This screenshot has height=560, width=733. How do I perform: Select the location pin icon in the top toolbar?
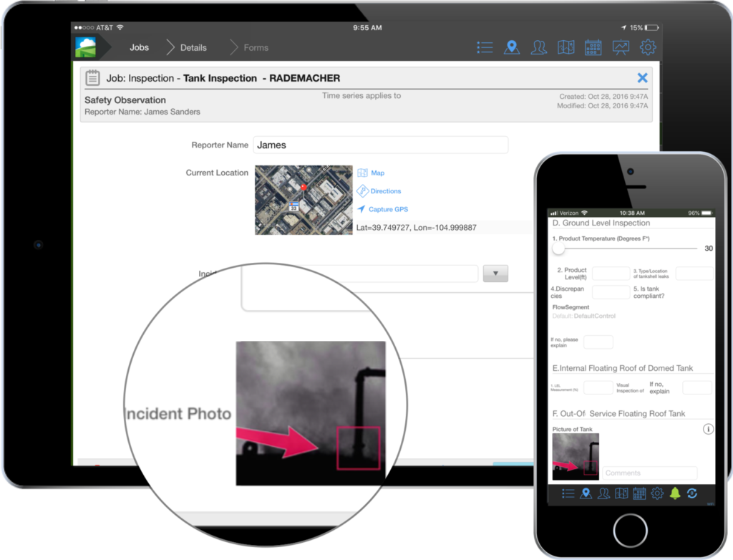(512, 47)
